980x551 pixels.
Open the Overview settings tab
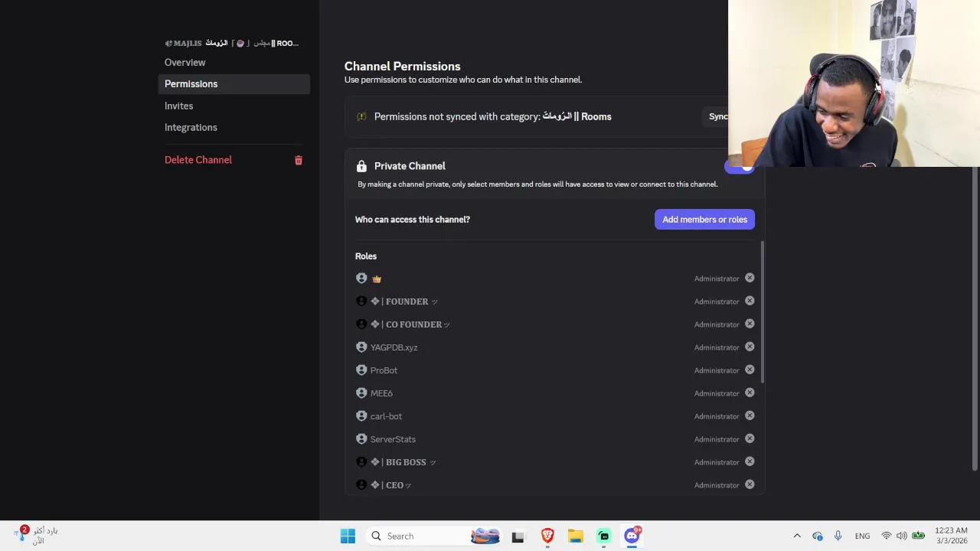(234, 62)
